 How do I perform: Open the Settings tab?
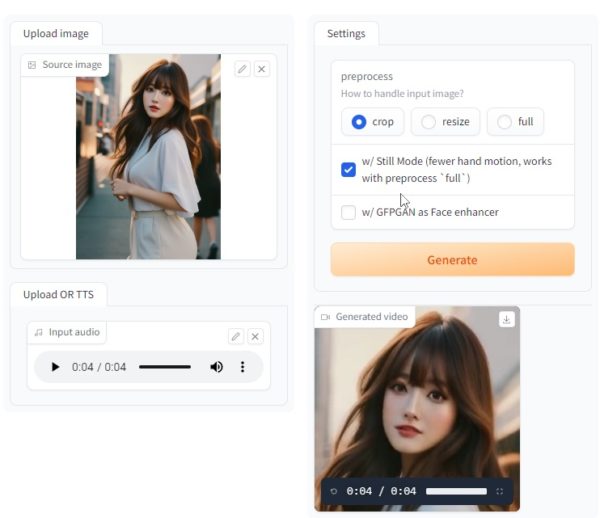click(346, 33)
